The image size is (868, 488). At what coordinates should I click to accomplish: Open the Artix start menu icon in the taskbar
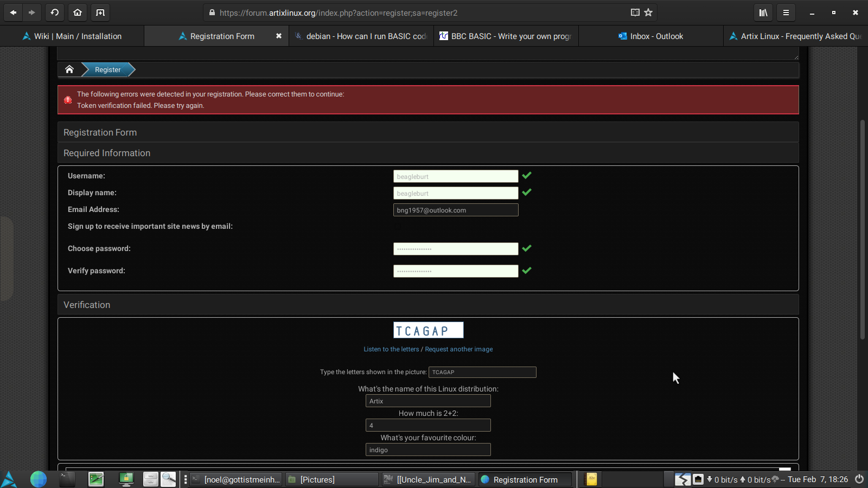tap(9, 479)
